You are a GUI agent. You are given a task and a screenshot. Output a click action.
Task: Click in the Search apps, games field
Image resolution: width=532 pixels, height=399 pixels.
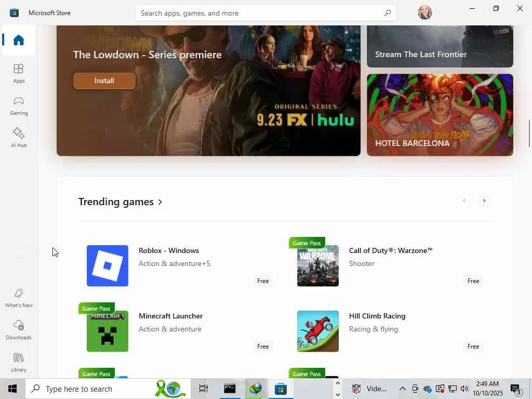click(x=265, y=13)
